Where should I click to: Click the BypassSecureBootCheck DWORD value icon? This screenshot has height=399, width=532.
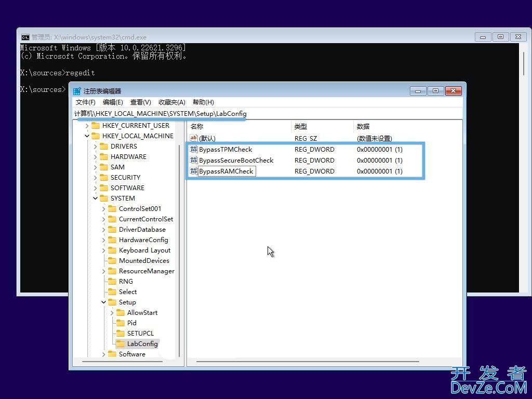tap(194, 160)
